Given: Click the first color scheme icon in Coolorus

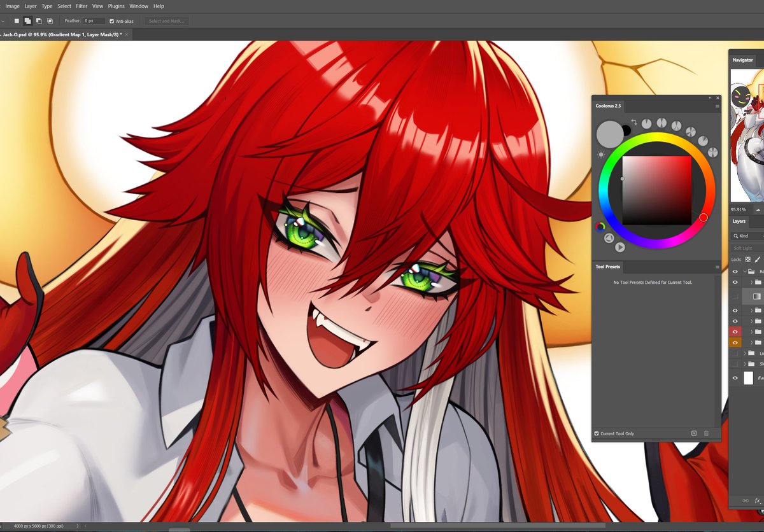Looking at the screenshot, I should pos(646,123).
